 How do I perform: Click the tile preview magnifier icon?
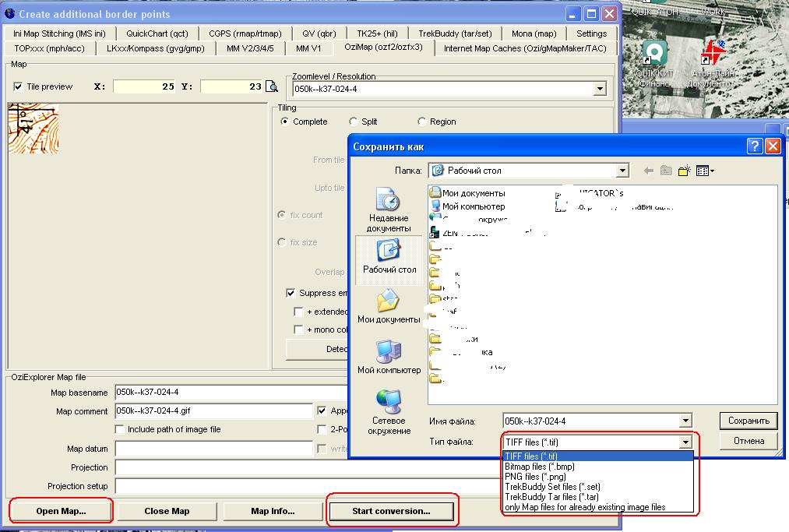click(x=272, y=86)
